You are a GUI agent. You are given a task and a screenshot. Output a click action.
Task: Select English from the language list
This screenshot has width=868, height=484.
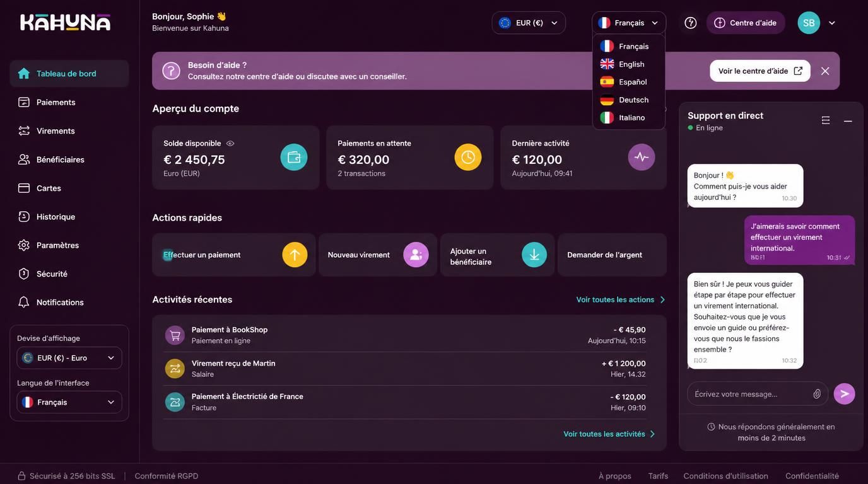[x=629, y=64]
